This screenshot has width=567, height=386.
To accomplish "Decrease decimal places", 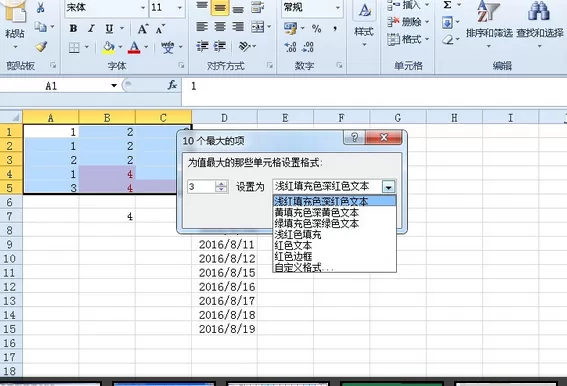I will coord(308,47).
